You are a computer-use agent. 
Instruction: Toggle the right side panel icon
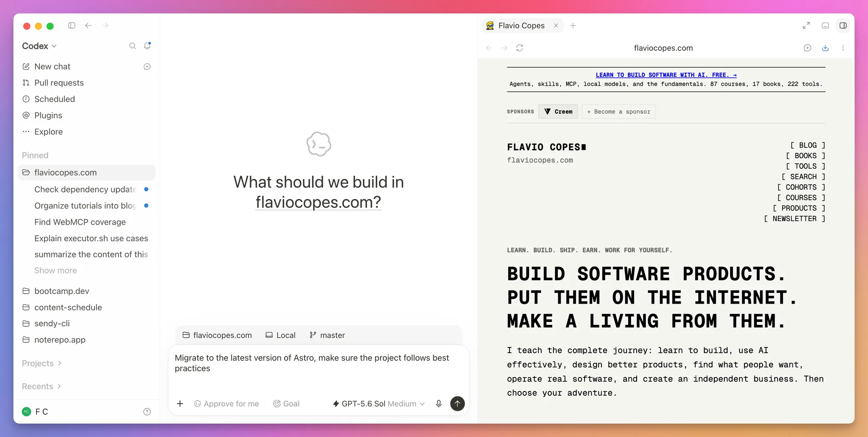pyautogui.click(x=843, y=26)
